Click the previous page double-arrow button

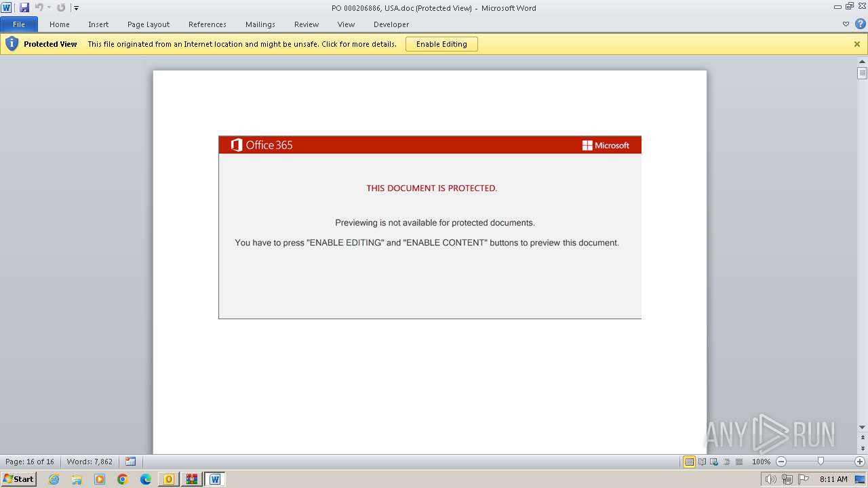click(x=862, y=436)
